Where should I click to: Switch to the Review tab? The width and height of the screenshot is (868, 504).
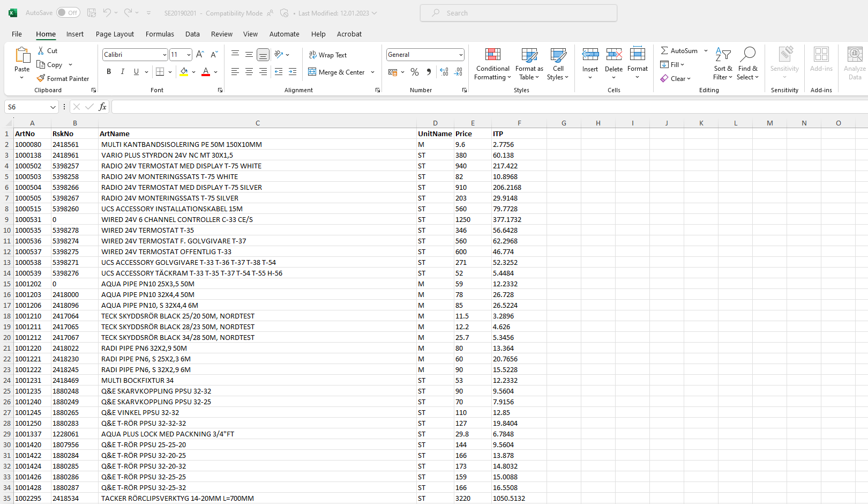point(221,34)
